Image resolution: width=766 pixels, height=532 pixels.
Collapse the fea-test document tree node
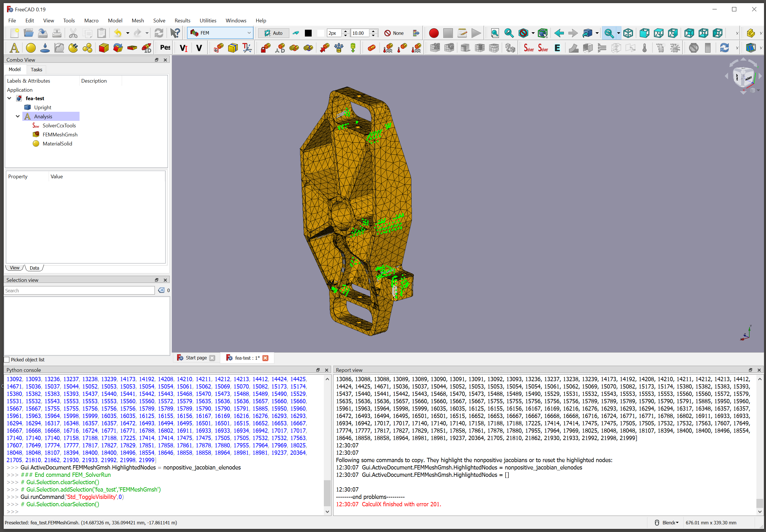(x=9, y=98)
